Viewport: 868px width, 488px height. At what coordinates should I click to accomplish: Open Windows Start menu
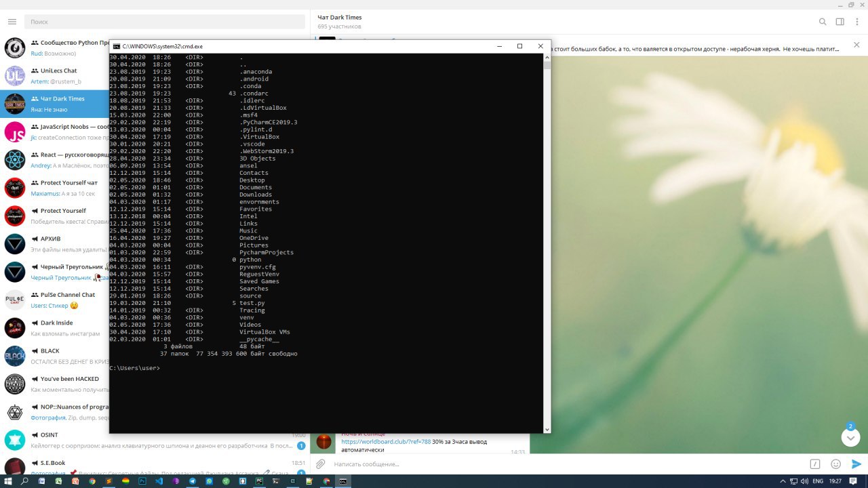click(x=7, y=481)
